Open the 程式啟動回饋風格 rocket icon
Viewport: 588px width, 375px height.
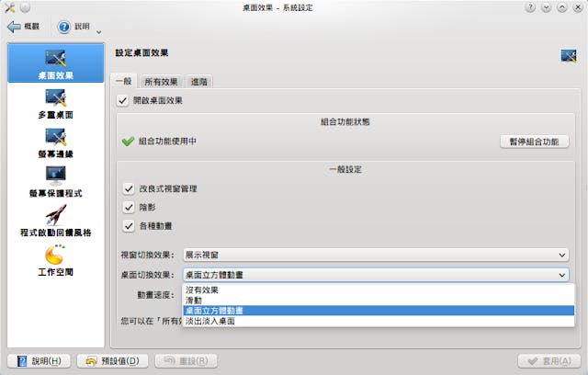pos(56,215)
